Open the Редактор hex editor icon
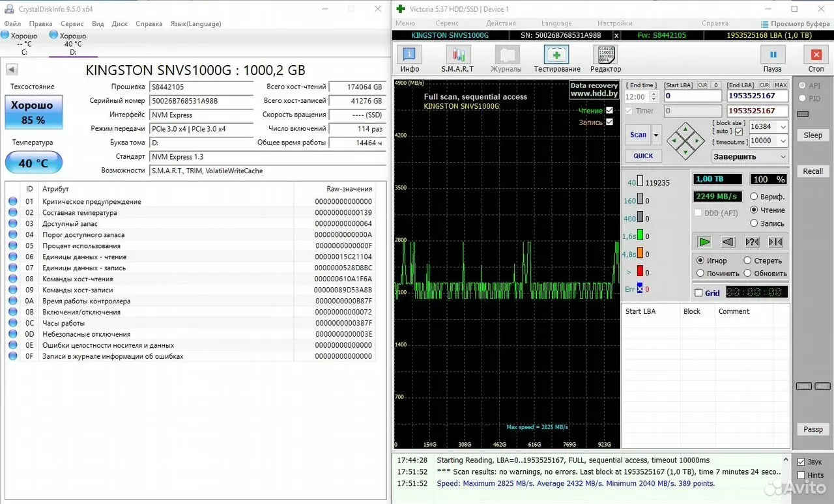834x504 pixels. coord(605,55)
